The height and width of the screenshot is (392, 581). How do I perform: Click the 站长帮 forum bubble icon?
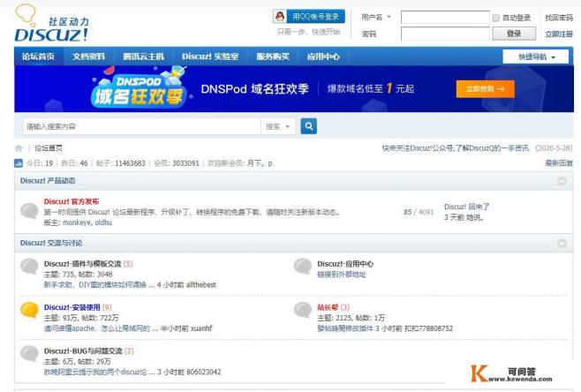pos(303,310)
